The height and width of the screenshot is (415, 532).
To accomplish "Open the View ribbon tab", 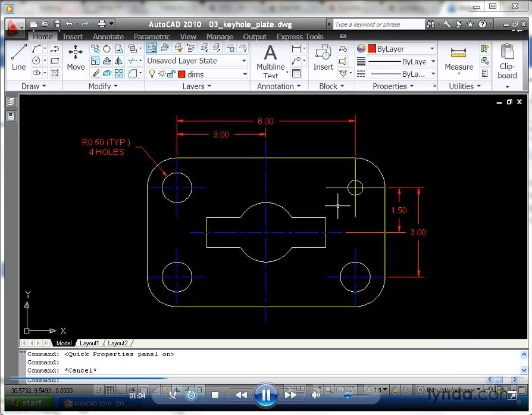I will (x=188, y=36).
